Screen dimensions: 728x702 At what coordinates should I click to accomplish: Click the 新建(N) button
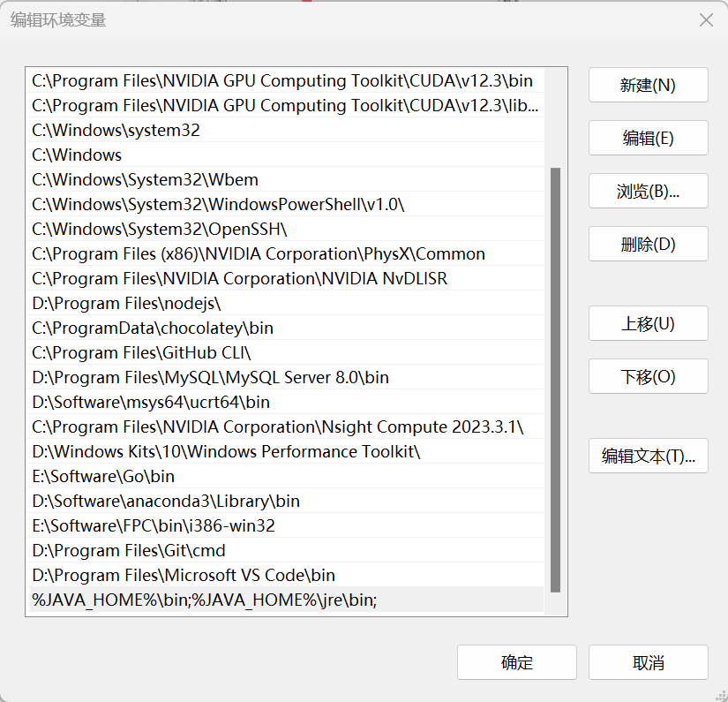click(648, 85)
